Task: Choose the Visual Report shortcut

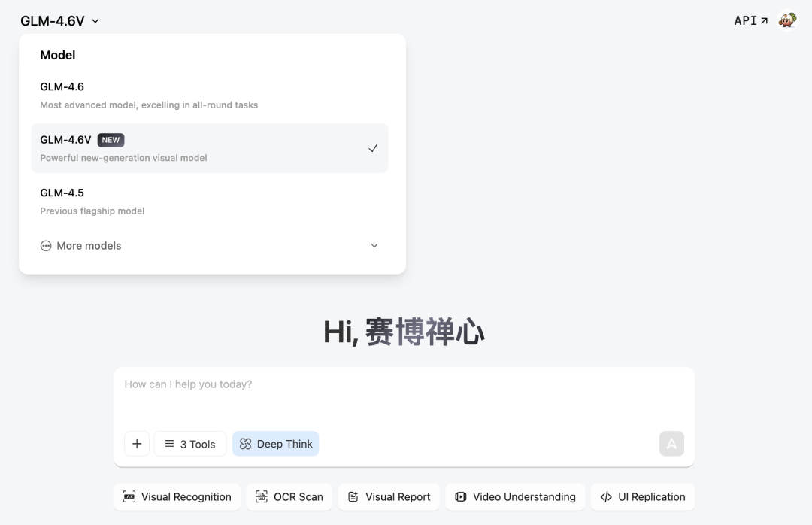Action: [389, 497]
